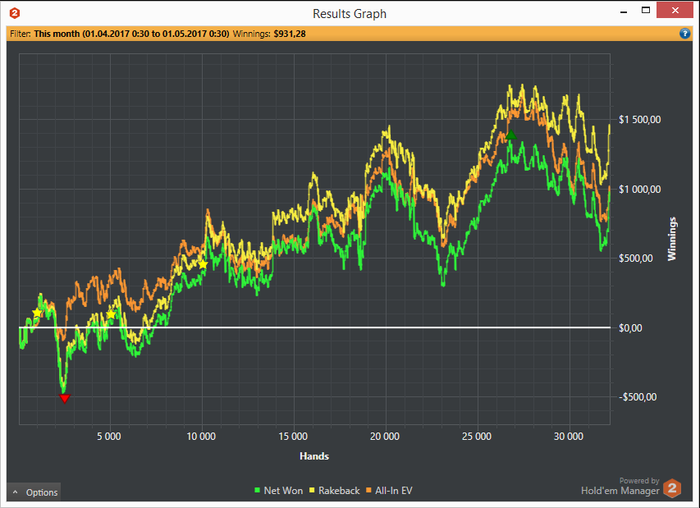Click the Results Graph window title
Screen dimensions: 700x508
point(350,14)
